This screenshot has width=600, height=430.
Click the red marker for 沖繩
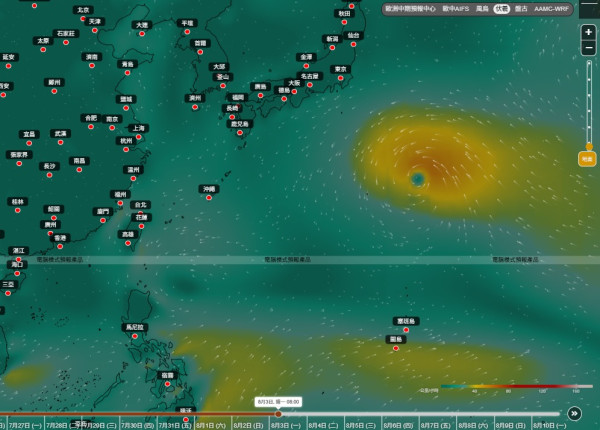point(209,198)
